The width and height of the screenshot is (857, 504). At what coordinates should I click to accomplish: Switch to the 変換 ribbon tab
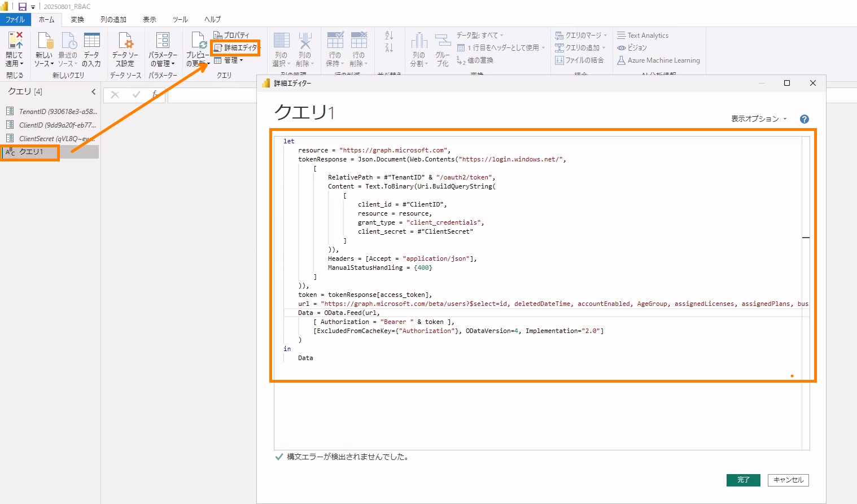77,19
